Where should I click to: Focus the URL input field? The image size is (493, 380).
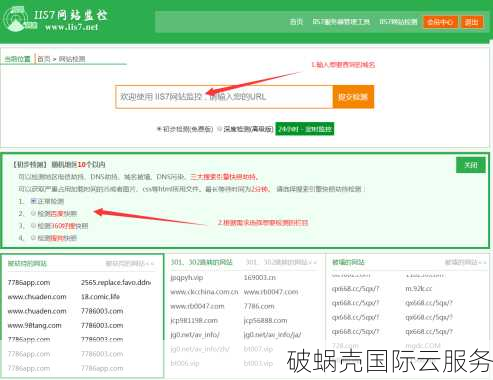224,97
